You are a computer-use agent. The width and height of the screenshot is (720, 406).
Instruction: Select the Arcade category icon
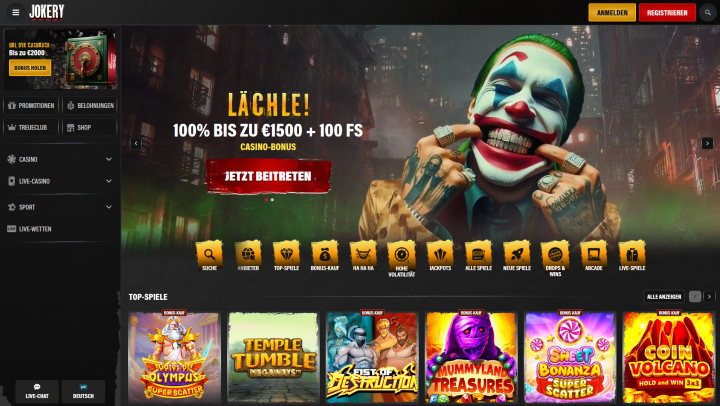pyautogui.click(x=594, y=254)
